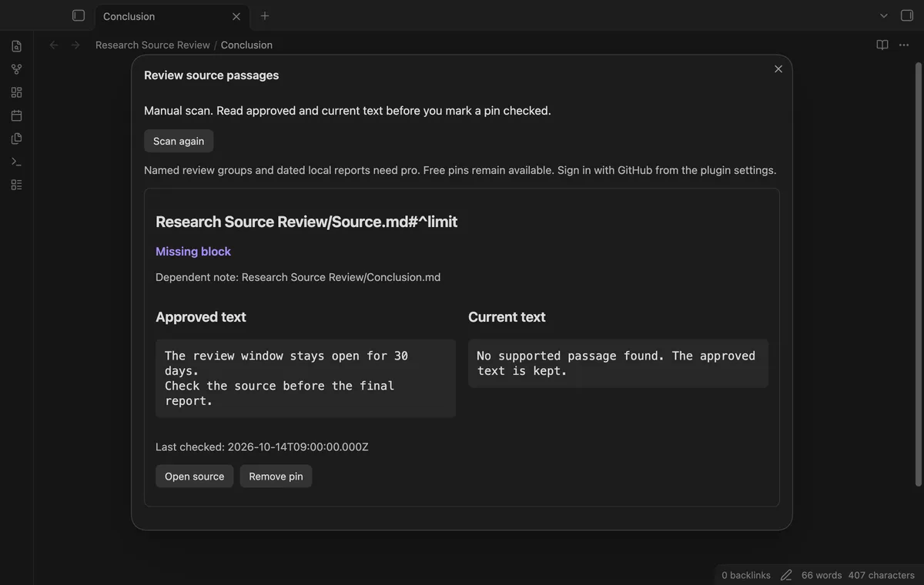Screen dimensions: 924x585
Task: Click the Approved text heading
Action: point(201,317)
